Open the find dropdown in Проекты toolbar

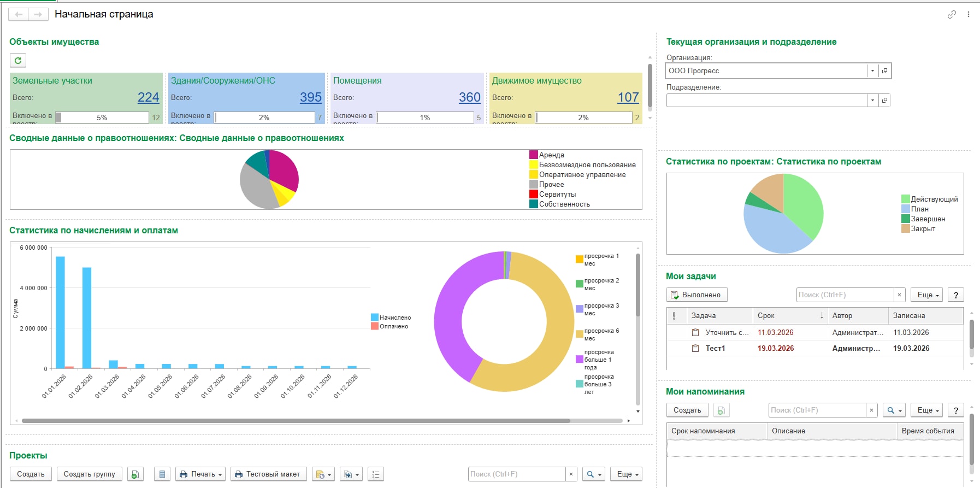[x=593, y=474]
